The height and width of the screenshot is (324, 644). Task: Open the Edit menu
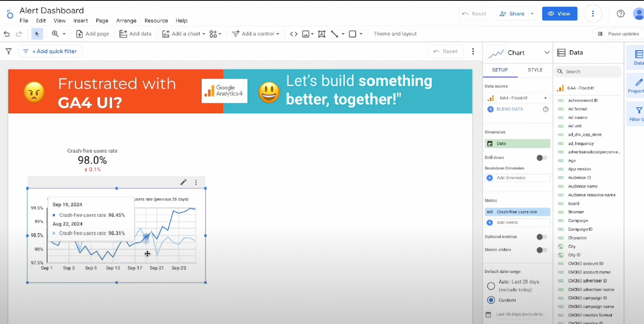[x=41, y=20]
